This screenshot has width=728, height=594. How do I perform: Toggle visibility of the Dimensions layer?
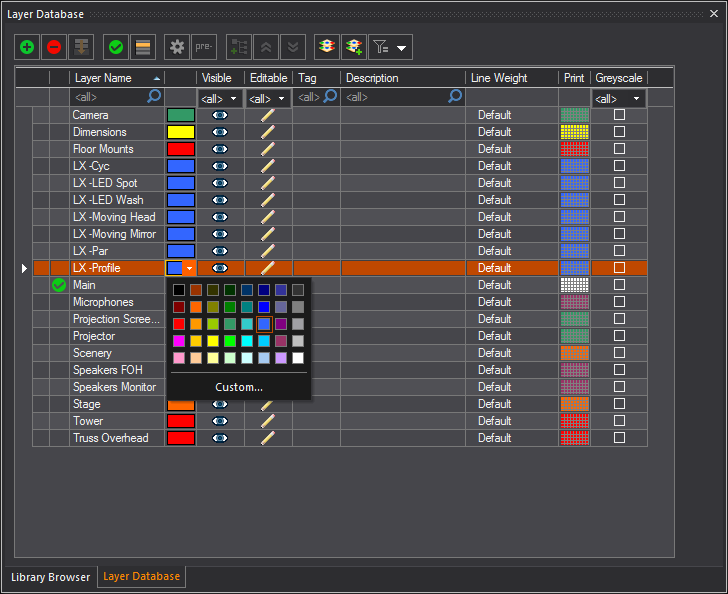click(220, 132)
